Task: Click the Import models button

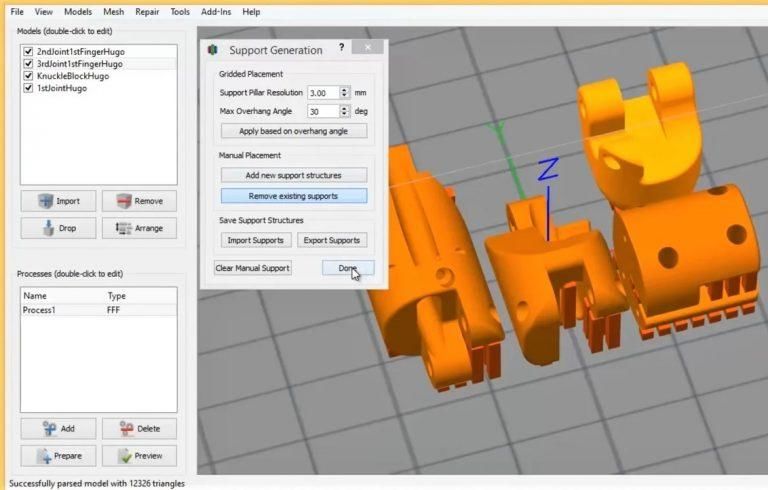Action: click(58, 201)
